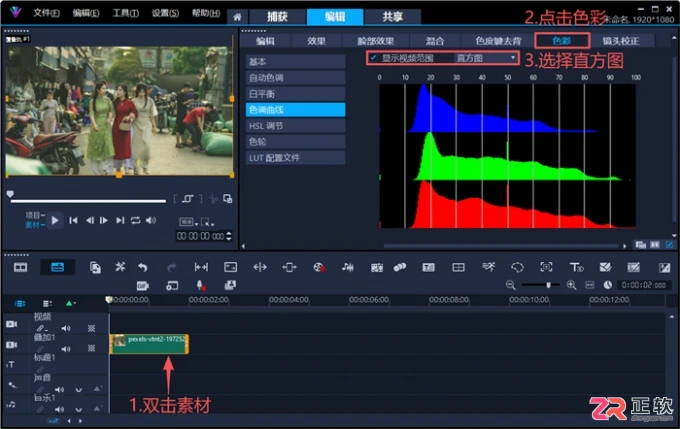680x429 pixels.
Task: Mute the voice track audio
Action: click(x=59, y=390)
